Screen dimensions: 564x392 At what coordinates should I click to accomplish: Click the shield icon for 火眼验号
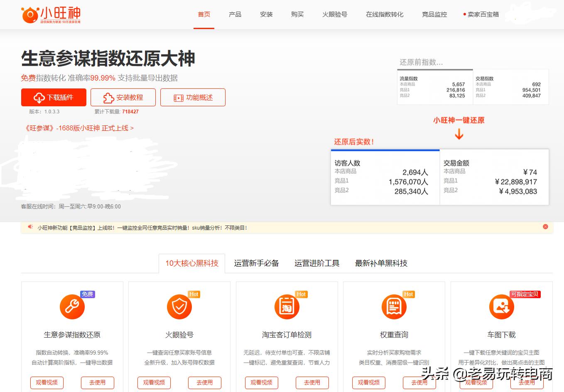click(x=179, y=307)
